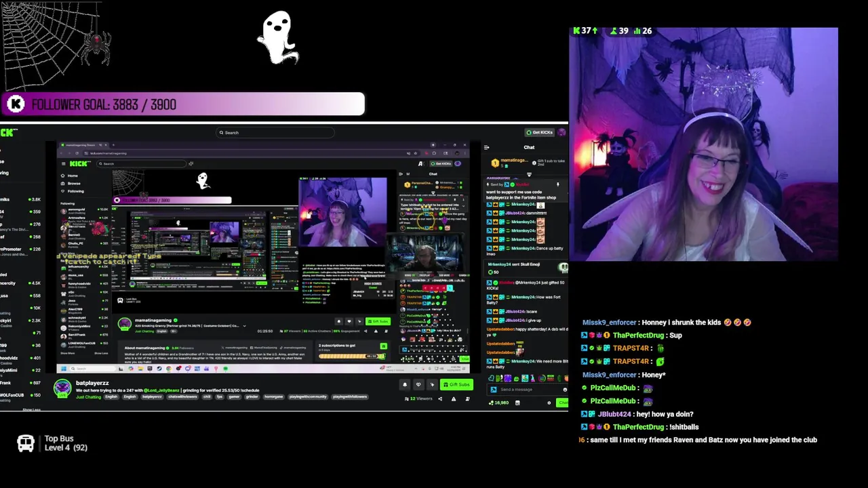Click the notification bell for batplayerzz
The width and height of the screenshot is (868, 488).
(x=405, y=384)
